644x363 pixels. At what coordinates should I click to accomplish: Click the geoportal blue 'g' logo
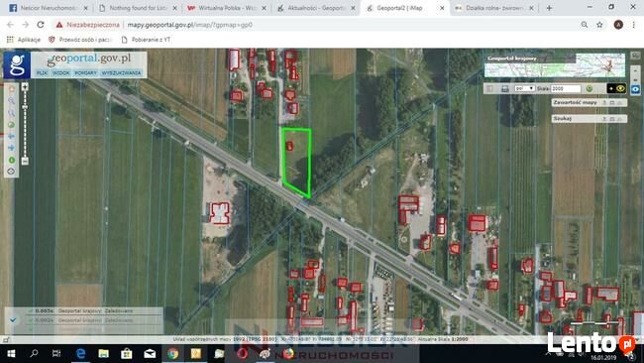tap(17, 64)
